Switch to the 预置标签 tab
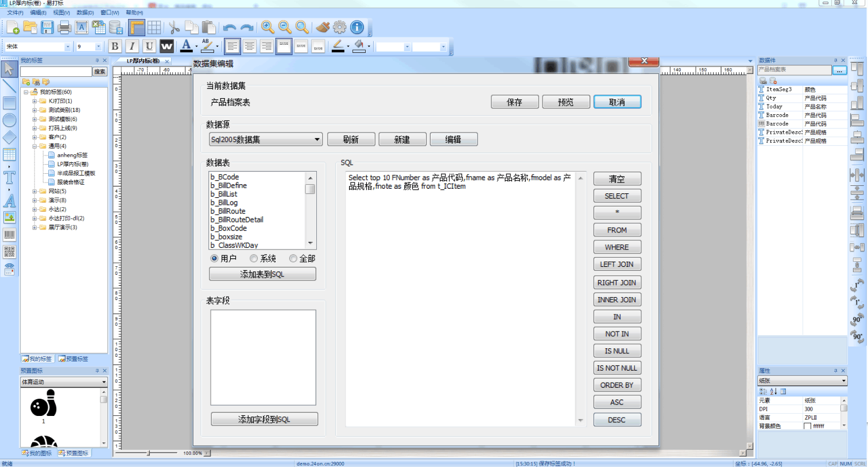Screen dimensions: 868x467 click(x=73, y=359)
